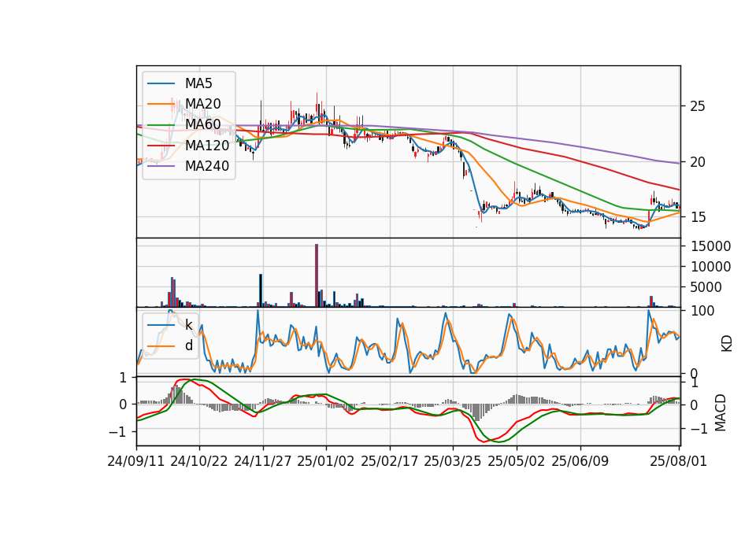Click the red MA120 line sample in legend
Screen dimensions: 756x543
pos(161,146)
